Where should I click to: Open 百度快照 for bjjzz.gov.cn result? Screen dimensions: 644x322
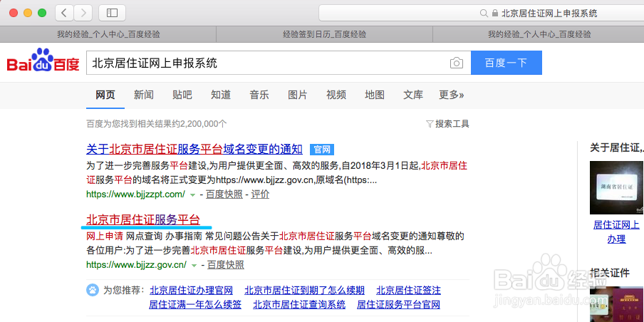[226, 265]
